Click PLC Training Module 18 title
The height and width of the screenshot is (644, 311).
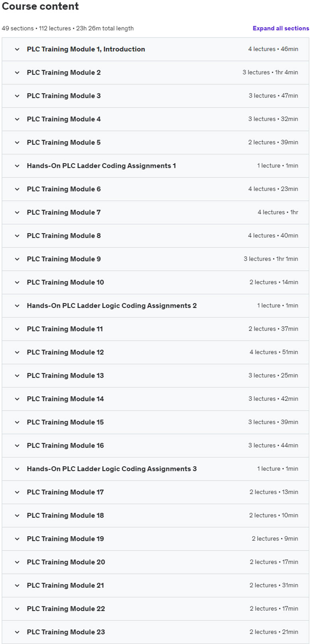(65, 515)
